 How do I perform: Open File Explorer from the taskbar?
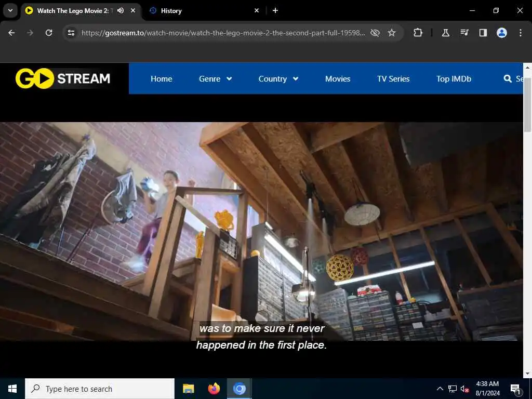click(188, 389)
